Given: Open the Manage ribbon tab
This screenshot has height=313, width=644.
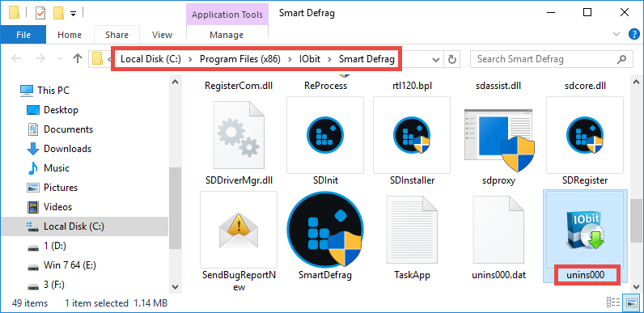Looking at the screenshot, I should tap(227, 35).
